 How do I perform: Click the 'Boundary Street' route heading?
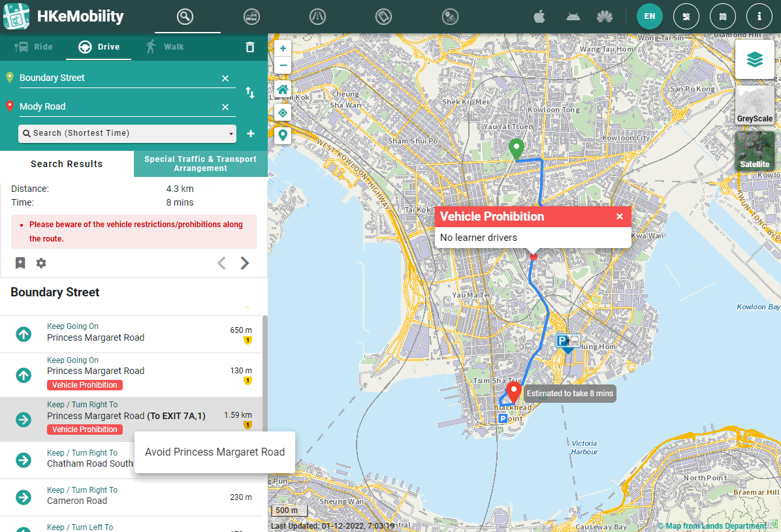(55, 292)
